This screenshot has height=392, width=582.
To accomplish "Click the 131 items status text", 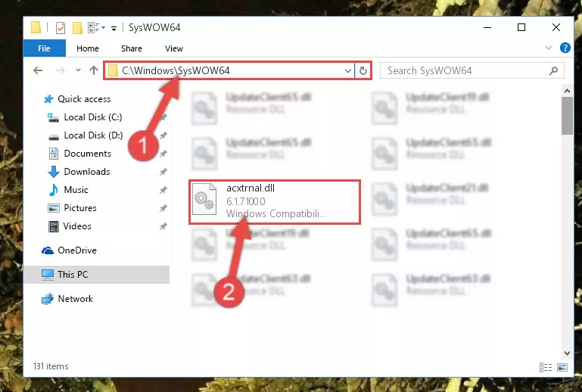I will (51, 366).
